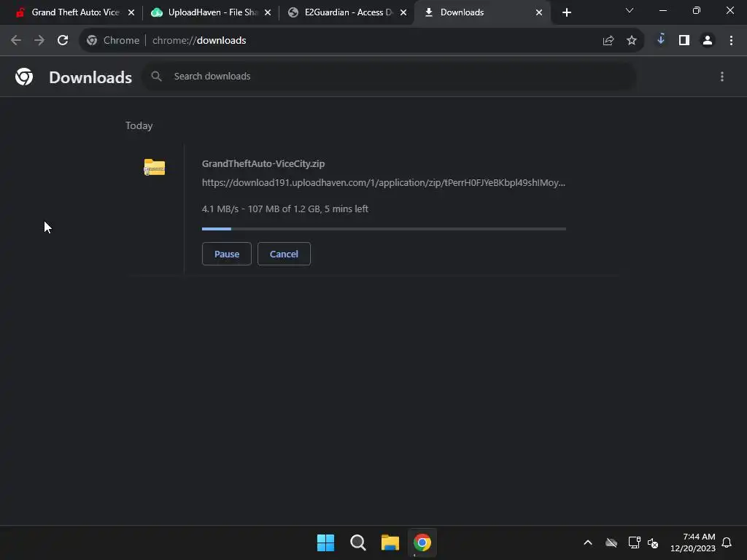Open the network status tray icon
The width and height of the screenshot is (747, 560).
[634, 542]
